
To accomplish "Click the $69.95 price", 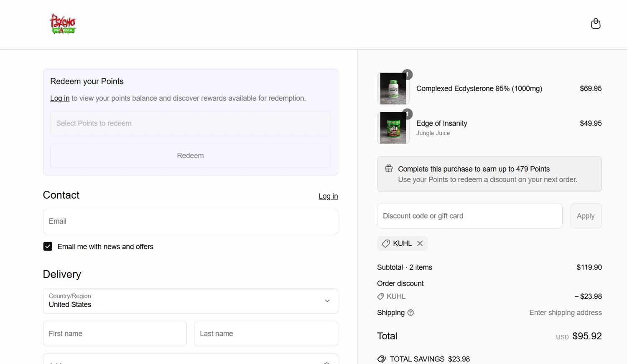I will pyautogui.click(x=591, y=88).
